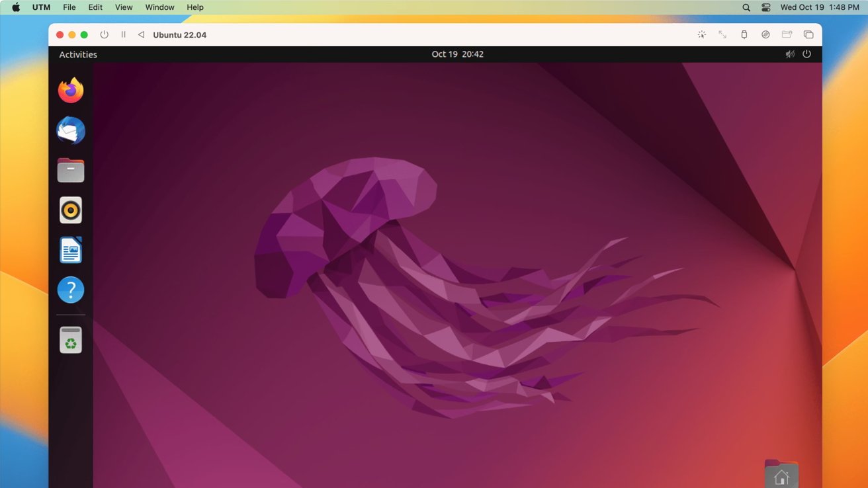Launch Firefox from the Ubuntu dock
The image size is (868, 488).
click(x=71, y=90)
